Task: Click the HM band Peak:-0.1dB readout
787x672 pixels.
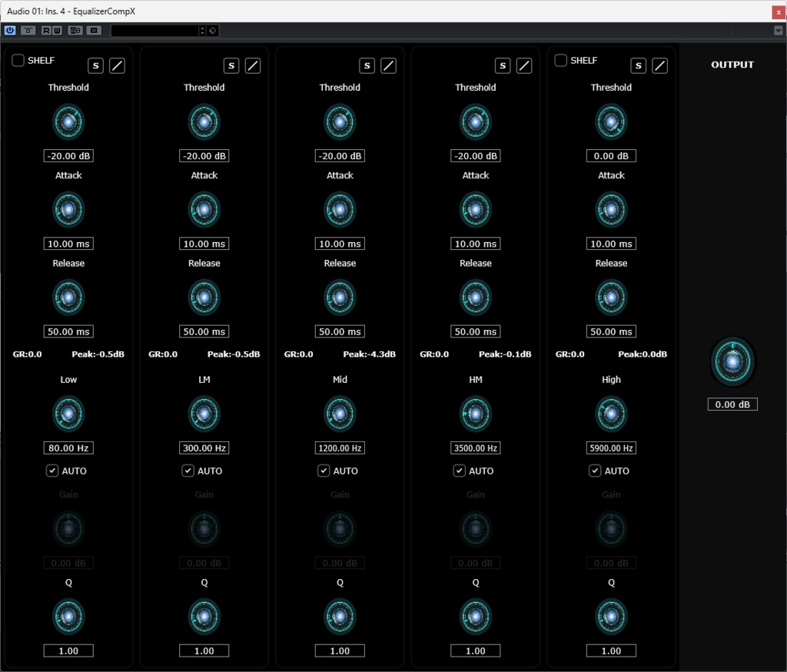Action: [505, 354]
